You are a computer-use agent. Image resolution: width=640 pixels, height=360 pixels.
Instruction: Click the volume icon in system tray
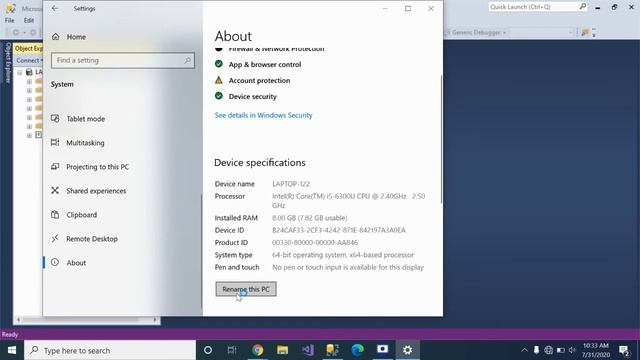point(572,350)
